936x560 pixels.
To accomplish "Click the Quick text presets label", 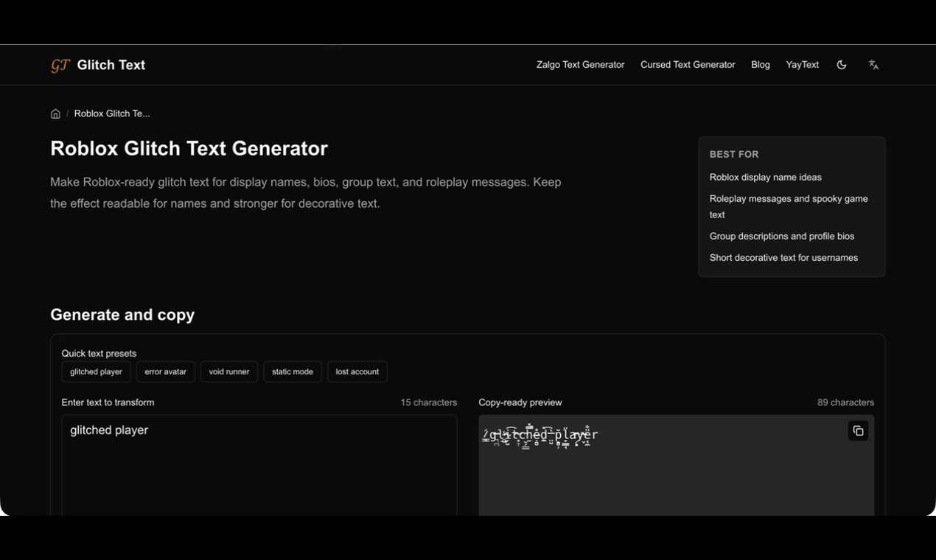I will click(x=99, y=354).
